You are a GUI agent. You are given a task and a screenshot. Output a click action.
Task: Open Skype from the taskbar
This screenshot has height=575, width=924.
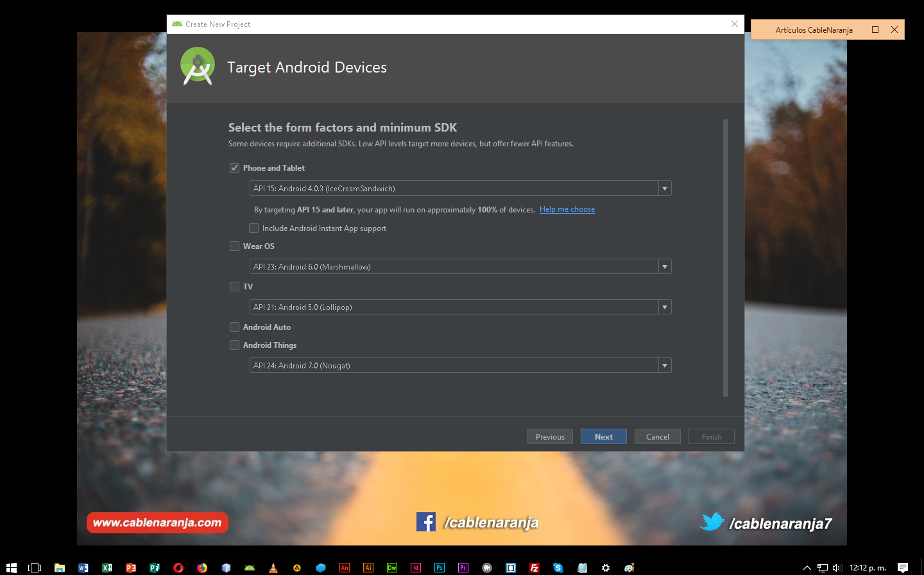point(558,567)
